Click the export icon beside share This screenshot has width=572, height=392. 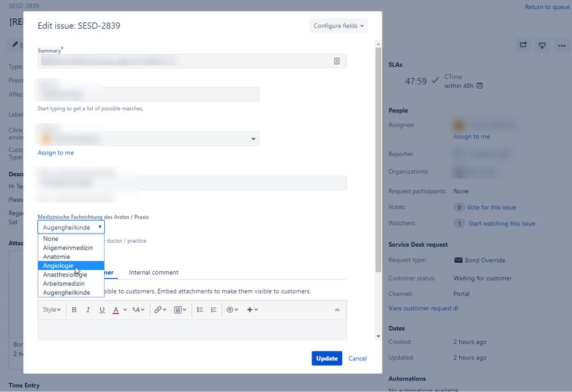(542, 45)
